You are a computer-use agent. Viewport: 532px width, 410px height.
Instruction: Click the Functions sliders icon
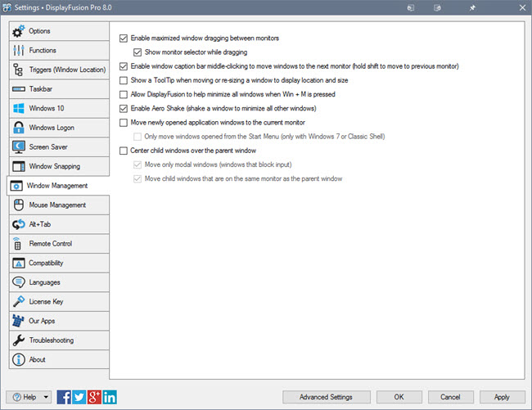click(19, 50)
